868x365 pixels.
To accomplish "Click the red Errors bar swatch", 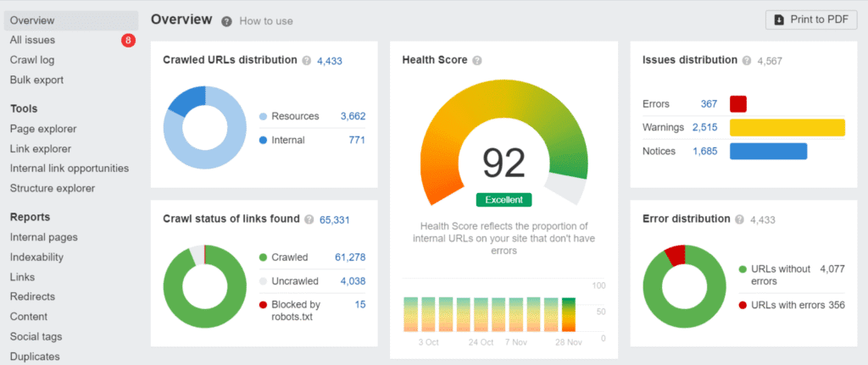I will click(737, 104).
